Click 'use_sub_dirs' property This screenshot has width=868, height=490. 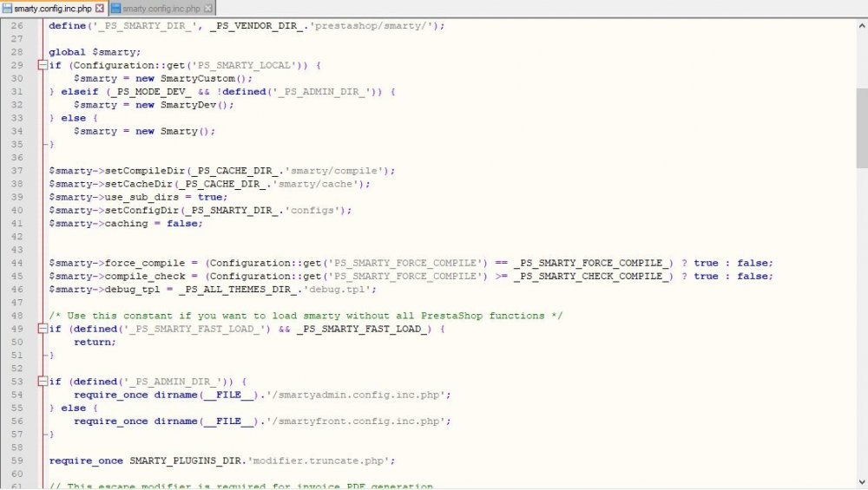point(141,197)
